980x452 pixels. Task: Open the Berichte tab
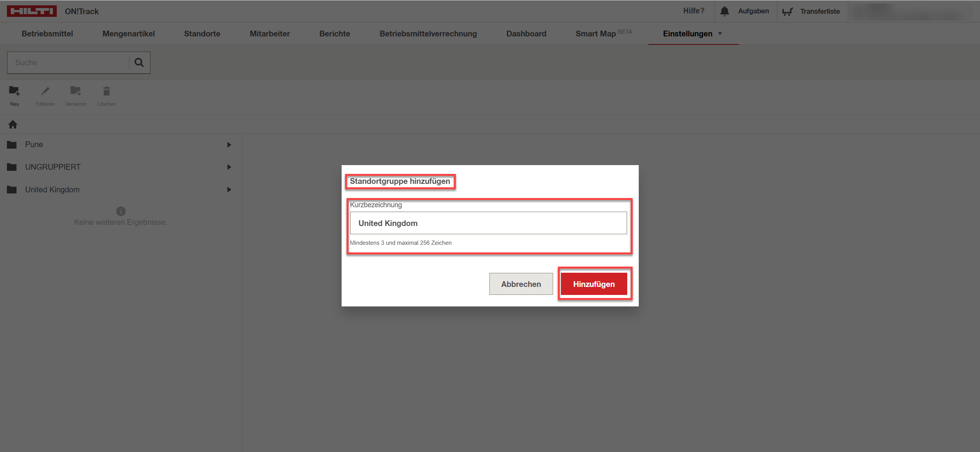pos(335,34)
